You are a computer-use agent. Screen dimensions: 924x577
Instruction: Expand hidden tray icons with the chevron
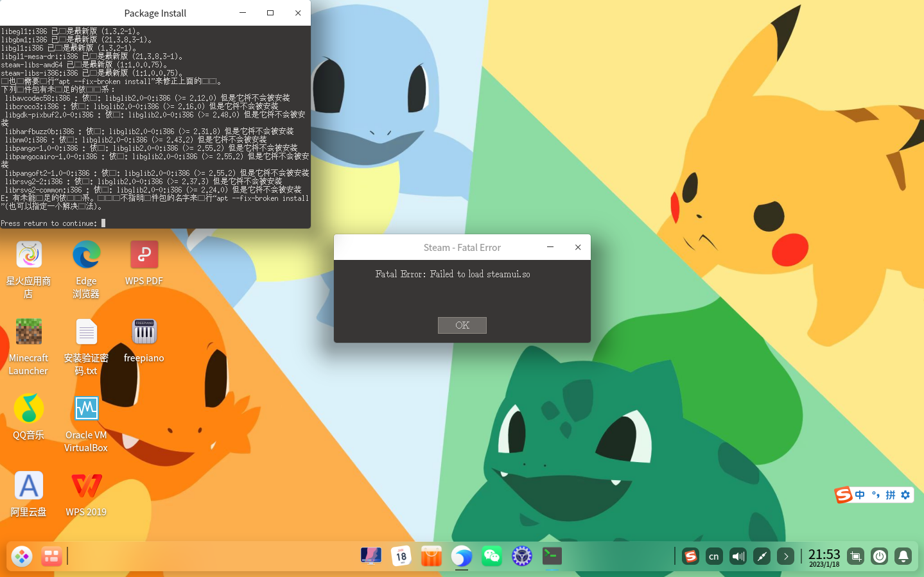click(786, 556)
